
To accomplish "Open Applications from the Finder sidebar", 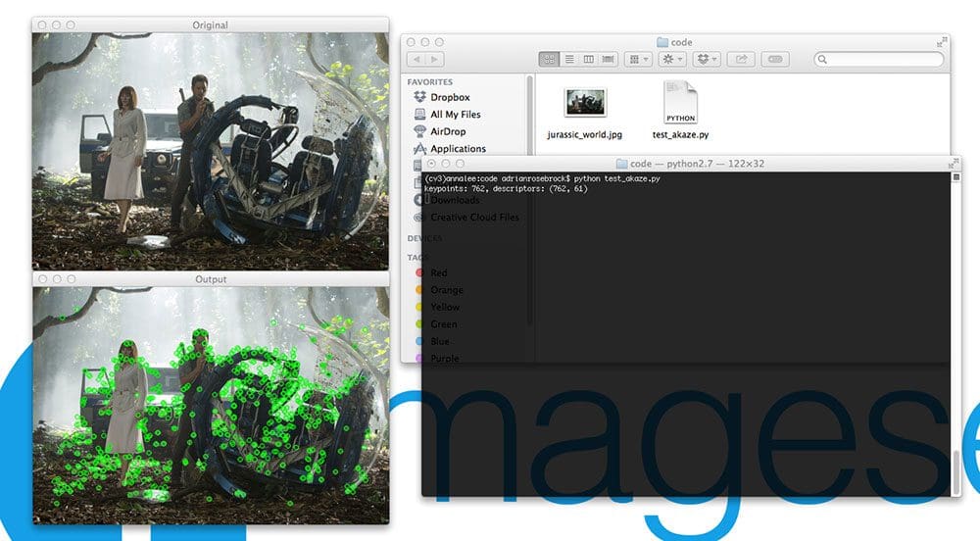I will pos(450,149).
